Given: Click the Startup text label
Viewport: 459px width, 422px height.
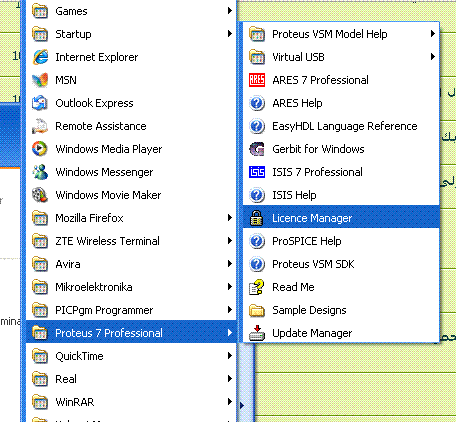Looking at the screenshot, I should coord(73,34).
